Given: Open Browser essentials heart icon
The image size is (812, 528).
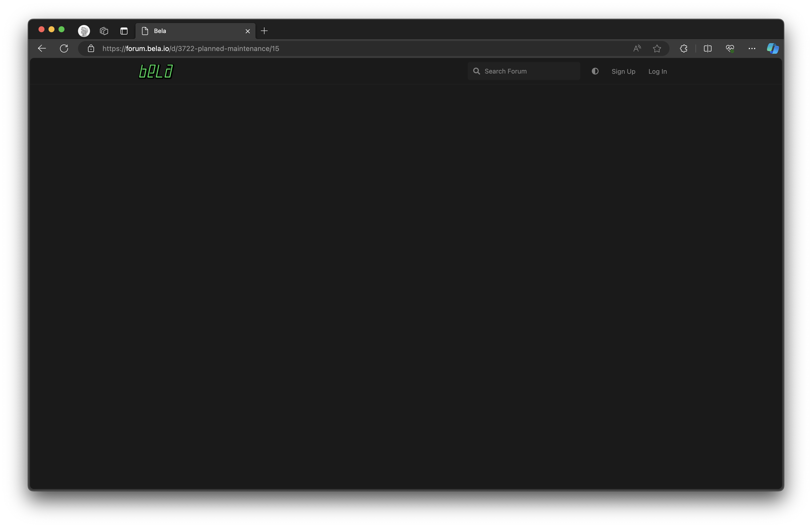Looking at the screenshot, I should 730,48.
